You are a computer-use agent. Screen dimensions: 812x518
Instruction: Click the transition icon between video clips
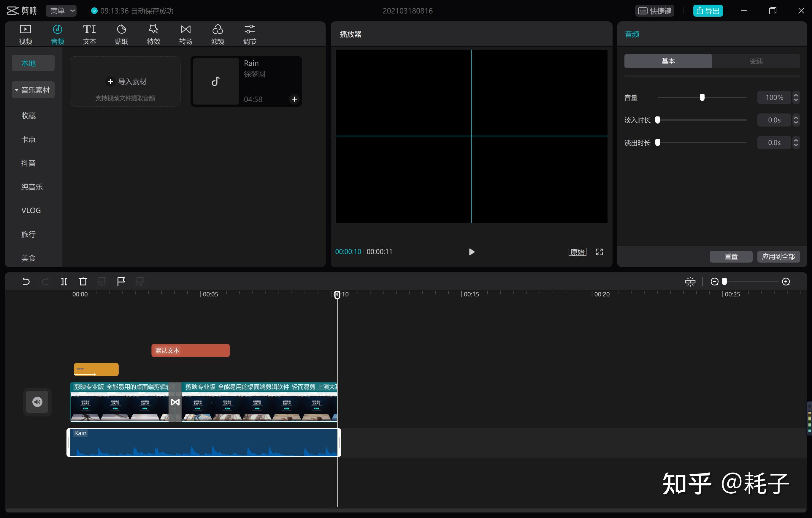point(175,402)
